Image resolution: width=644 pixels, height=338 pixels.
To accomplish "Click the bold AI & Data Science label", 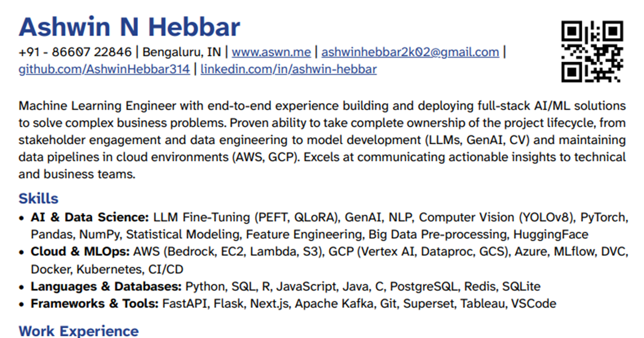I will pos(90,217).
